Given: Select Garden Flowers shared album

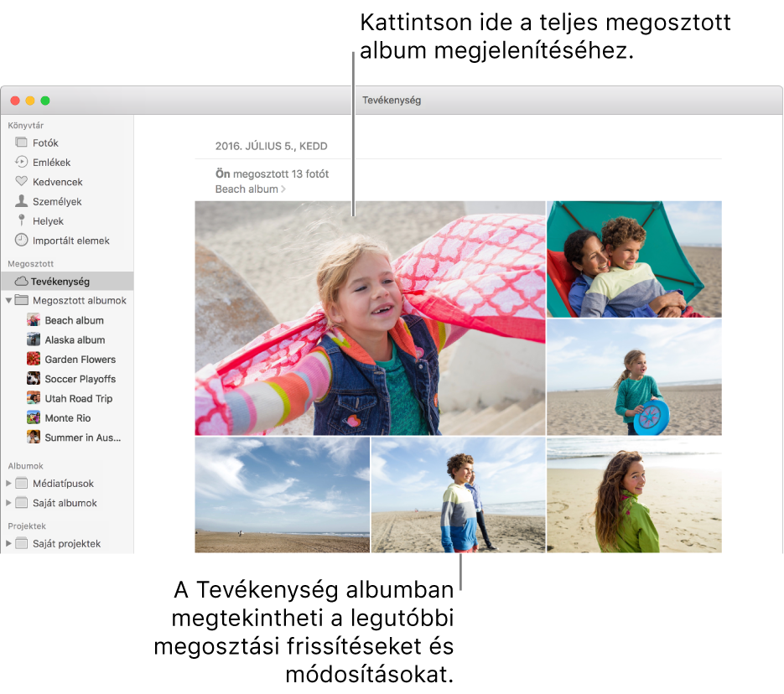Looking at the screenshot, I should click(x=80, y=360).
